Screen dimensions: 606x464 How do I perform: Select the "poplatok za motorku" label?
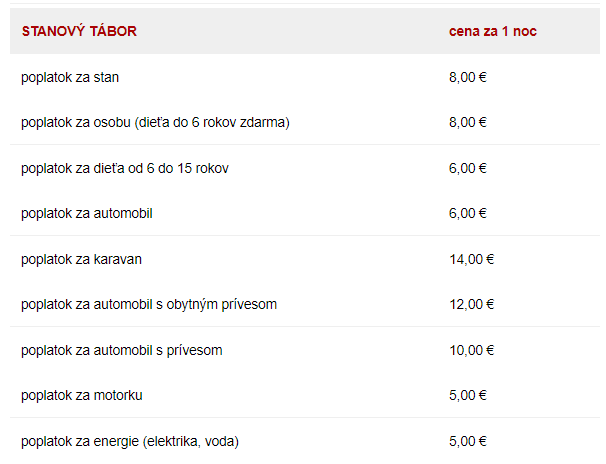click(x=82, y=395)
